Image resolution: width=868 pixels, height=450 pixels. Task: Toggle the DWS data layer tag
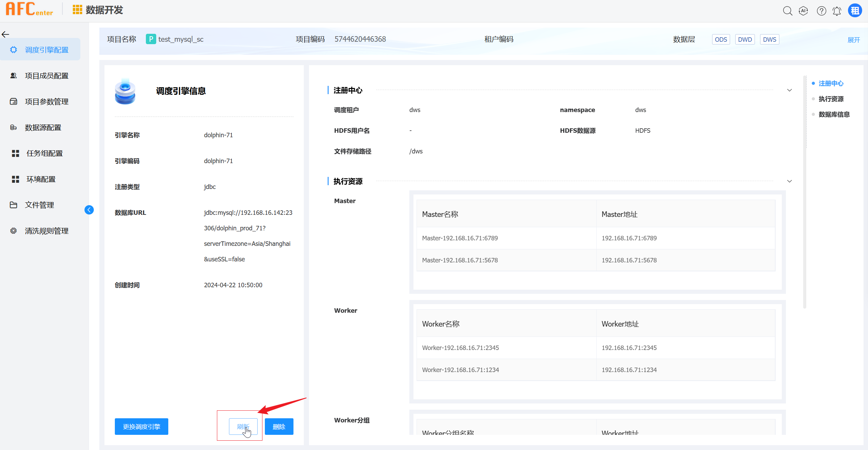[769, 39]
